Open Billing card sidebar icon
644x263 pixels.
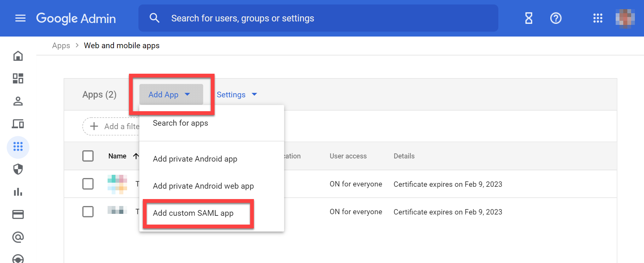[18, 214]
